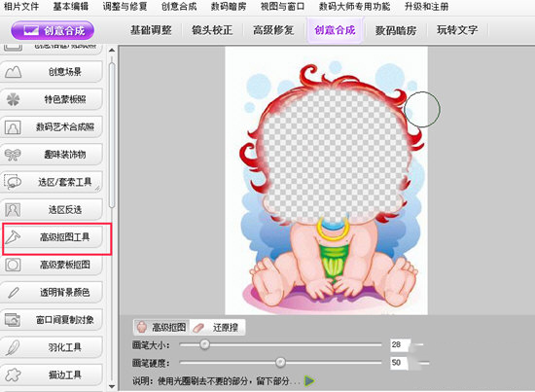Click the 选区反选 person icon
535x392 pixels.
click(13, 210)
